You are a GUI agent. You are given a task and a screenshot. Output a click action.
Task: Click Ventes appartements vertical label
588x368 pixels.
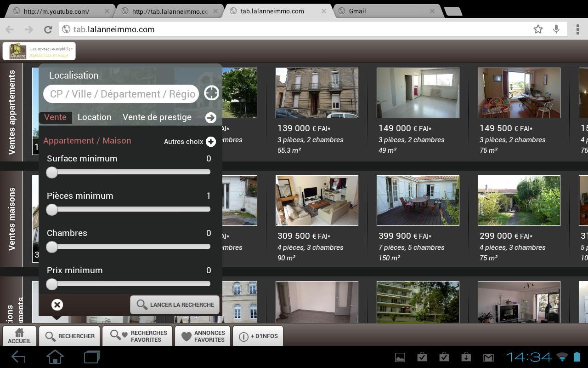[x=11, y=112]
